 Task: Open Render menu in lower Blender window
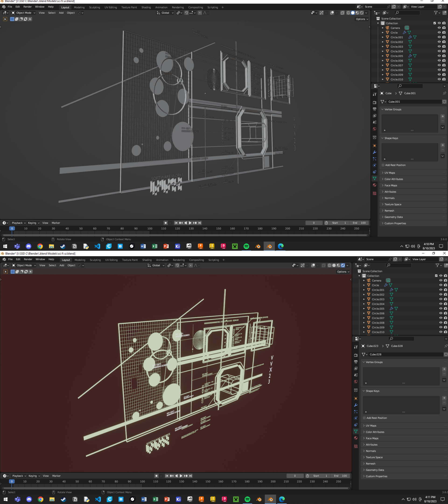[28, 259]
